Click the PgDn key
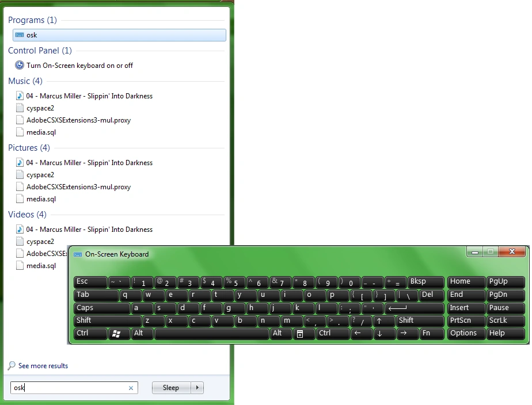 (x=506, y=295)
